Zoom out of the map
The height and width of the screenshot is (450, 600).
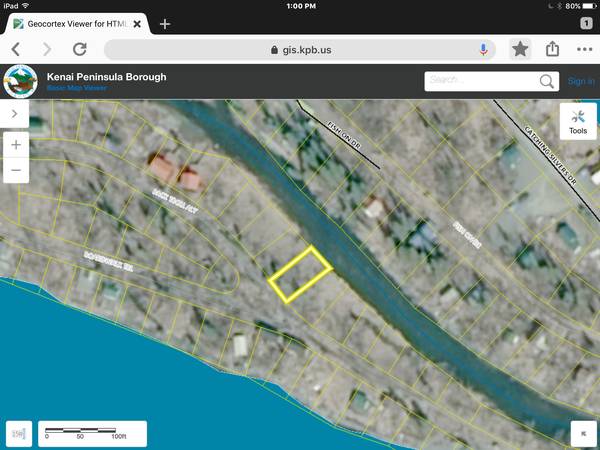tap(17, 171)
